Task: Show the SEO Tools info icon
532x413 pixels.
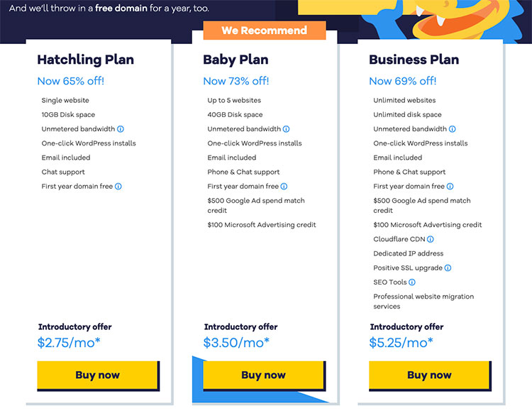Action: click(412, 282)
